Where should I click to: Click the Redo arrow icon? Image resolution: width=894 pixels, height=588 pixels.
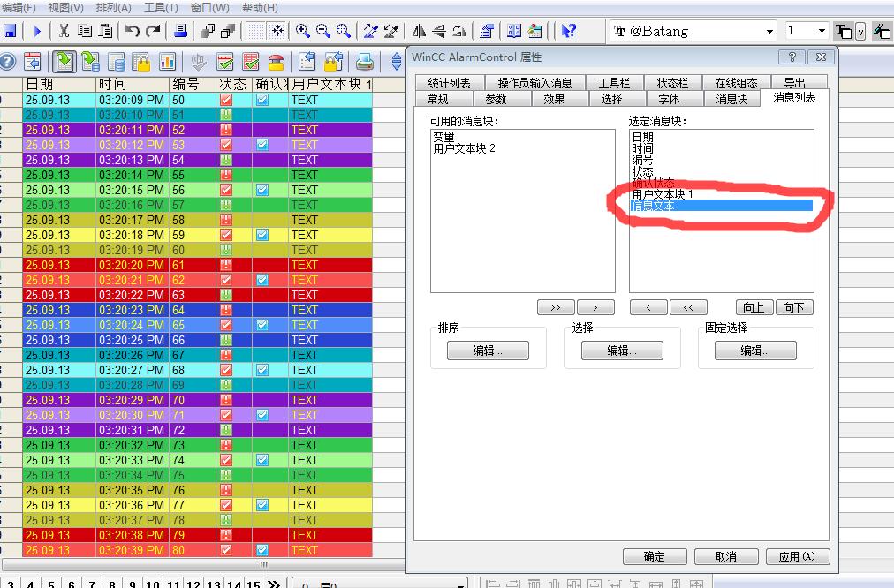(x=152, y=31)
